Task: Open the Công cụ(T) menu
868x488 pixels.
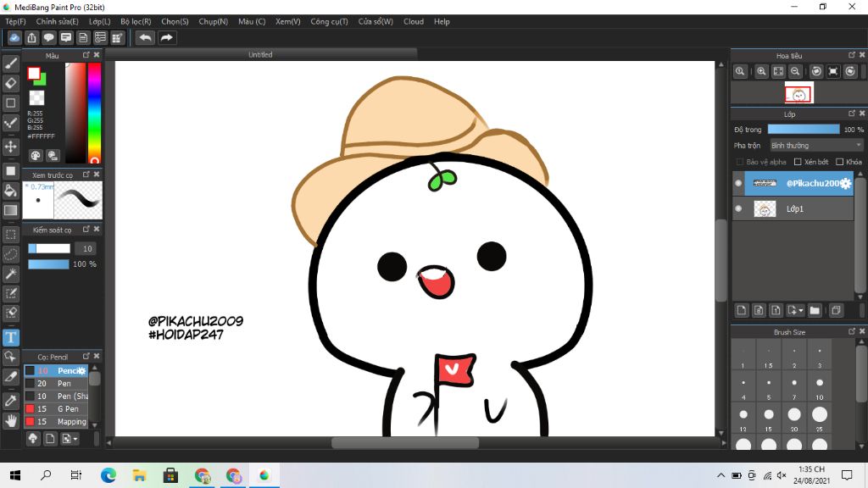Action: [x=330, y=21]
